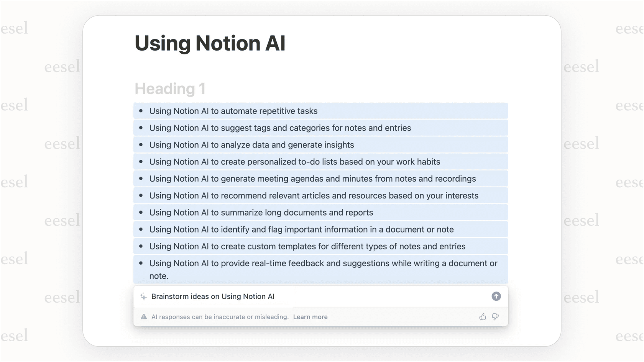The width and height of the screenshot is (644, 362).
Task: Select the create custom templates bullet item
Action: (307, 246)
